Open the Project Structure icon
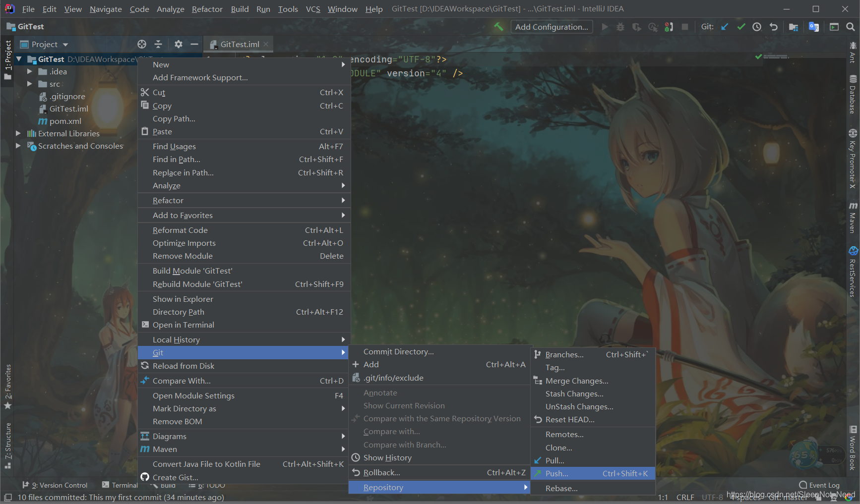The height and width of the screenshot is (504, 860). [x=794, y=27]
